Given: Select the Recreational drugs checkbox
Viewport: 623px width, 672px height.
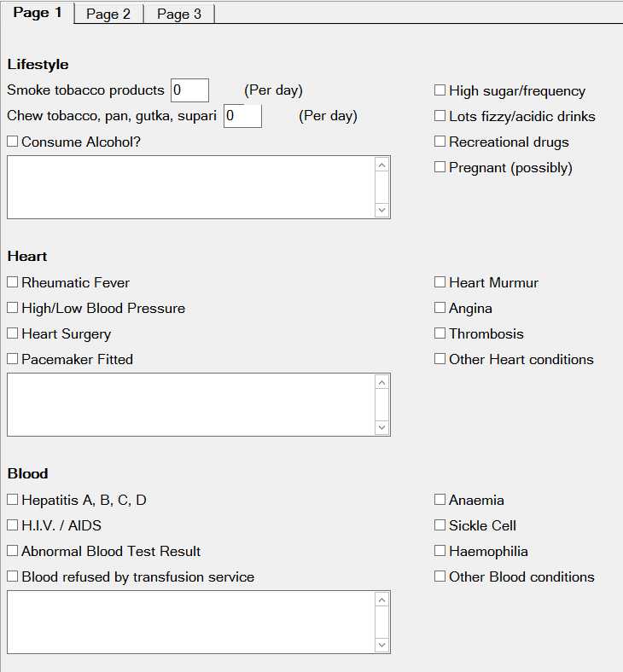Looking at the screenshot, I should 440,142.
